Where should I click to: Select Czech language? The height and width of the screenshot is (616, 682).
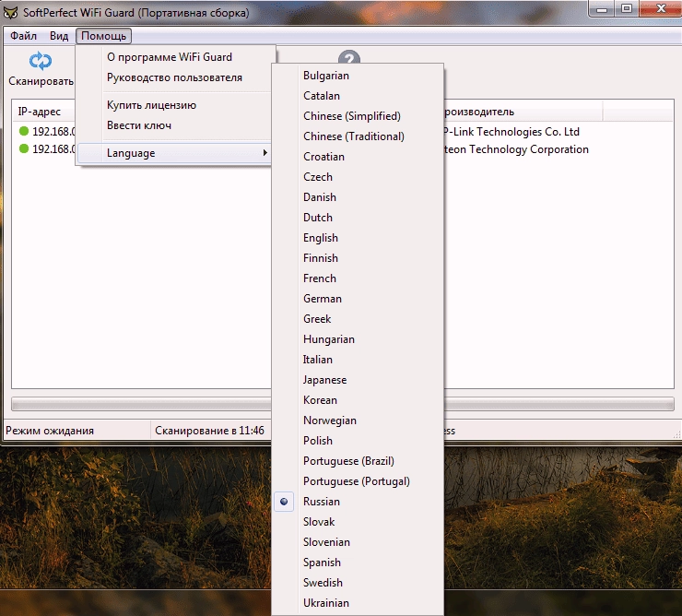tap(358, 177)
